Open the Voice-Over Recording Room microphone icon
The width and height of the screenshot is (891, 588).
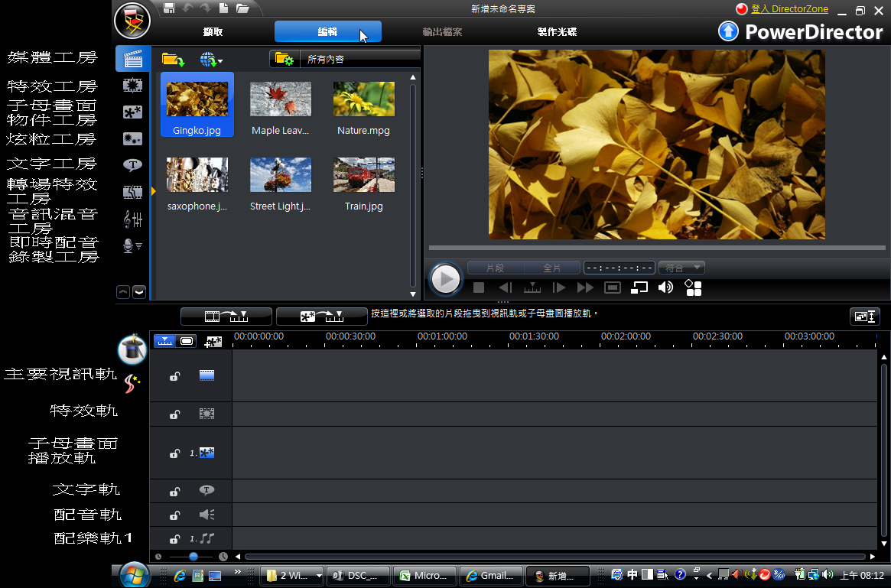coord(133,245)
